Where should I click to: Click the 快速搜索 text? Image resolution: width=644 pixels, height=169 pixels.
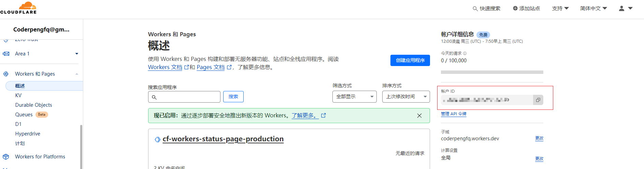click(490, 8)
